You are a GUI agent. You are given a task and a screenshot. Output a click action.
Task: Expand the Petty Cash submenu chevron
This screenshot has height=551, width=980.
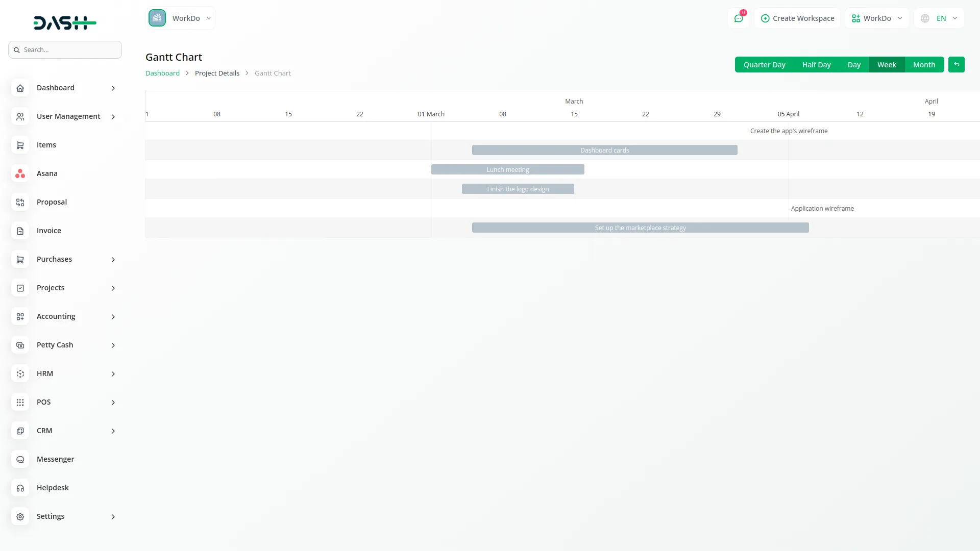pyautogui.click(x=113, y=345)
